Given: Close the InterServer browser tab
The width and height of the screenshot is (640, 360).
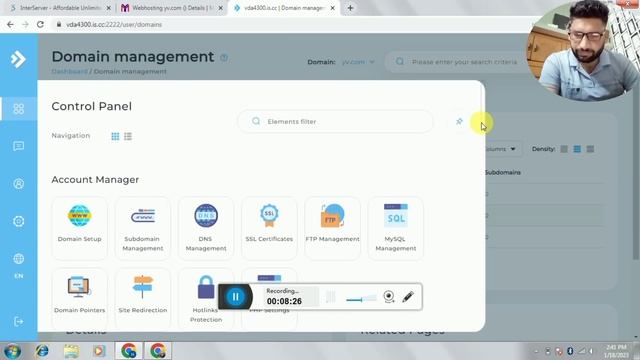Looking at the screenshot, I should 109,8.
